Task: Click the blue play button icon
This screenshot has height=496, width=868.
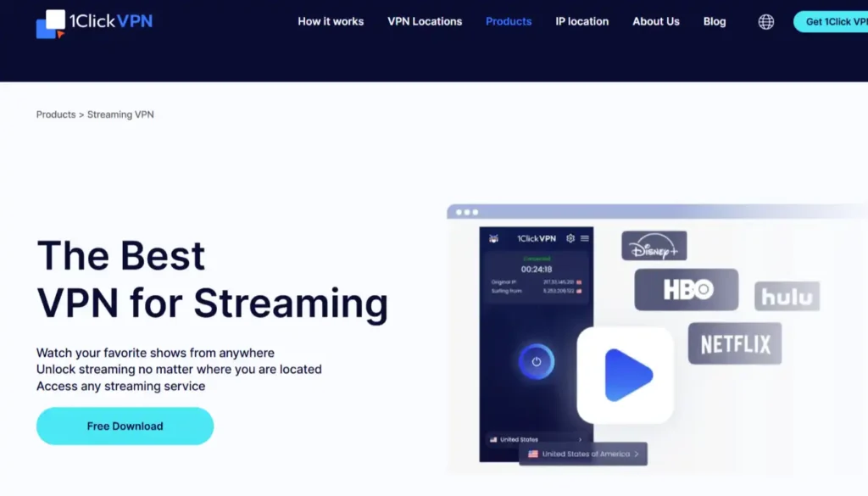Action: click(626, 375)
